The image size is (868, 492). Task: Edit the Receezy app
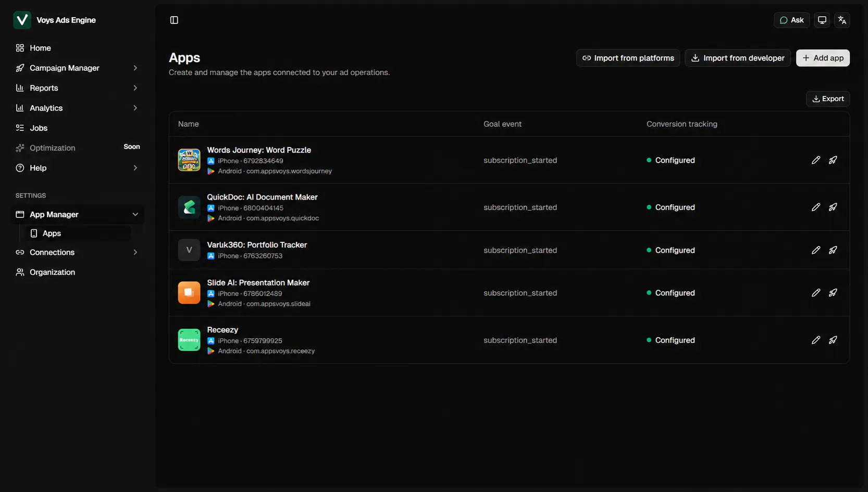(x=816, y=340)
